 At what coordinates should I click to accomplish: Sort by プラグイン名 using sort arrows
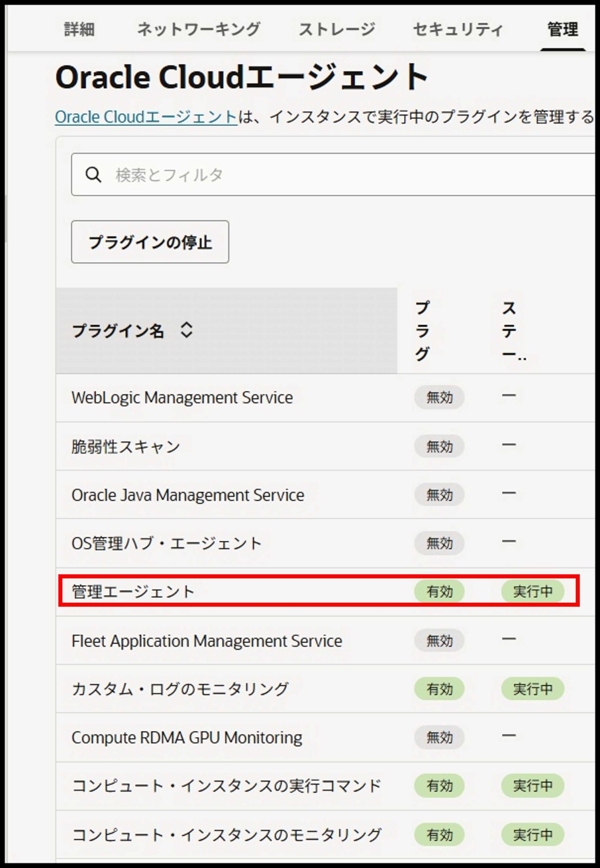186,330
